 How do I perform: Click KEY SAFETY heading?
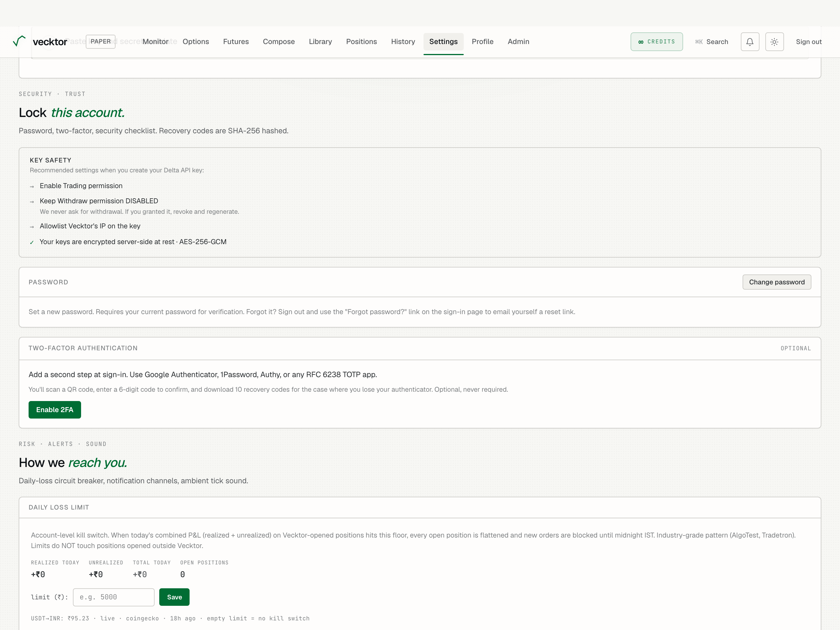(50, 160)
